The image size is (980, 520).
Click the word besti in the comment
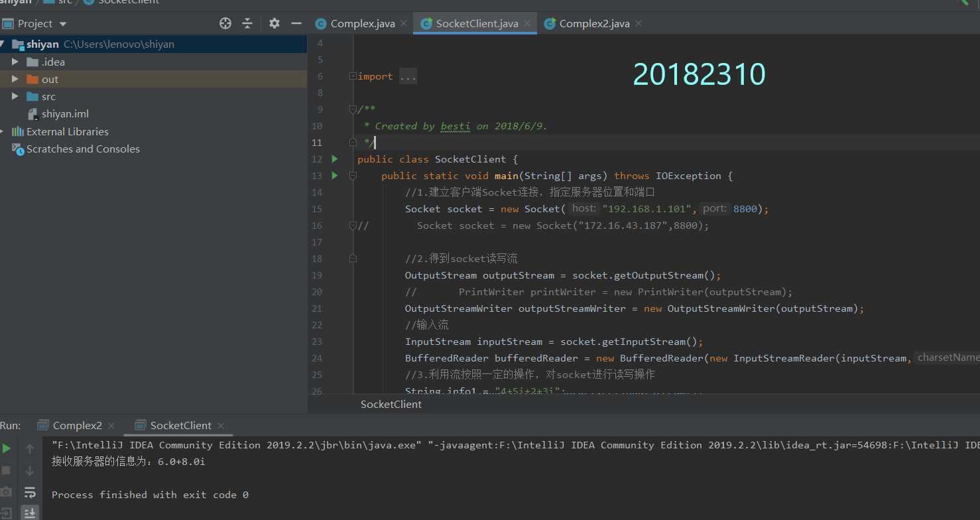(455, 126)
